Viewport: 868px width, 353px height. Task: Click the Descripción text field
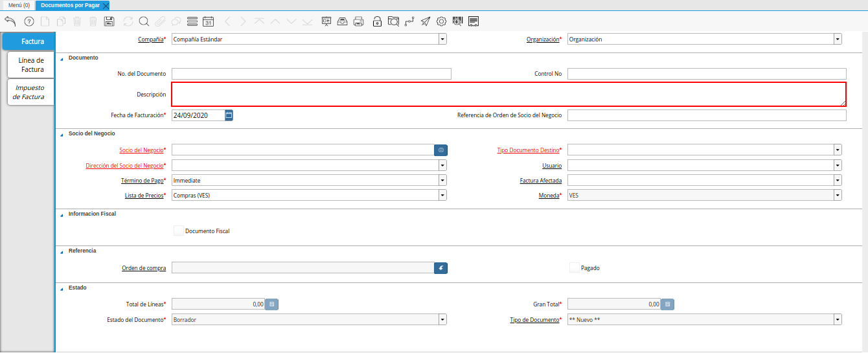coord(508,95)
